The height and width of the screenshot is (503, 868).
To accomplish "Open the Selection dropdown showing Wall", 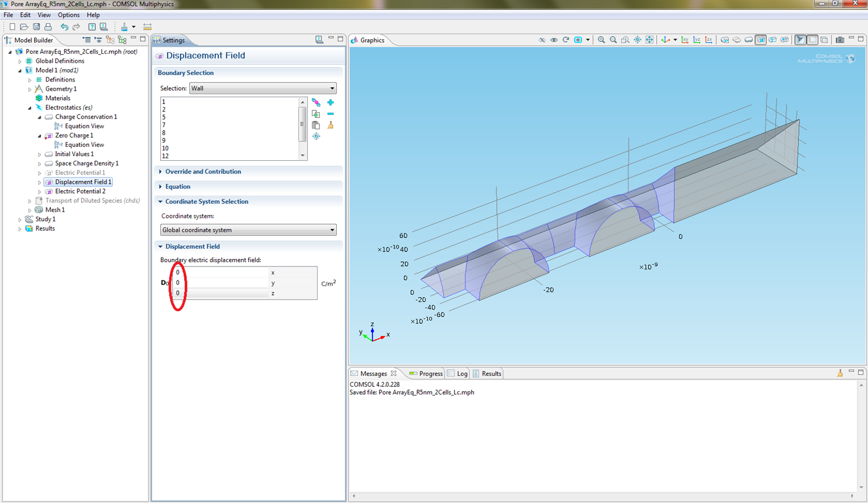I will pyautogui.click(x=262, y=88).
